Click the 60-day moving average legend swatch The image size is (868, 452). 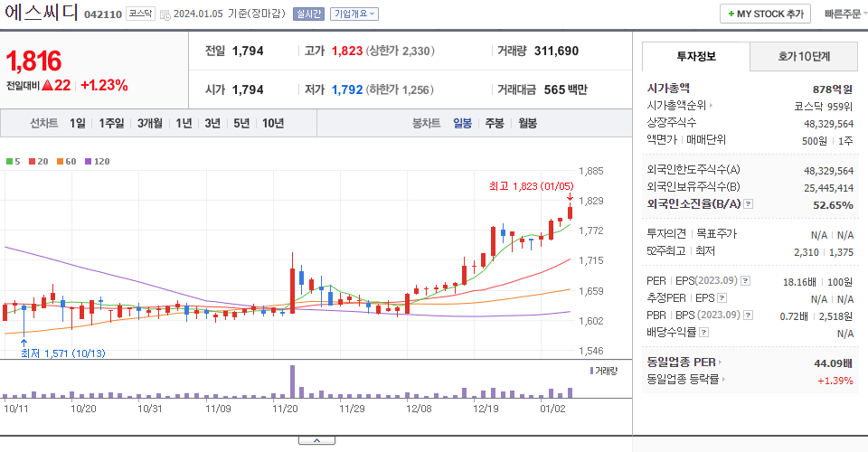click(60, 162)
